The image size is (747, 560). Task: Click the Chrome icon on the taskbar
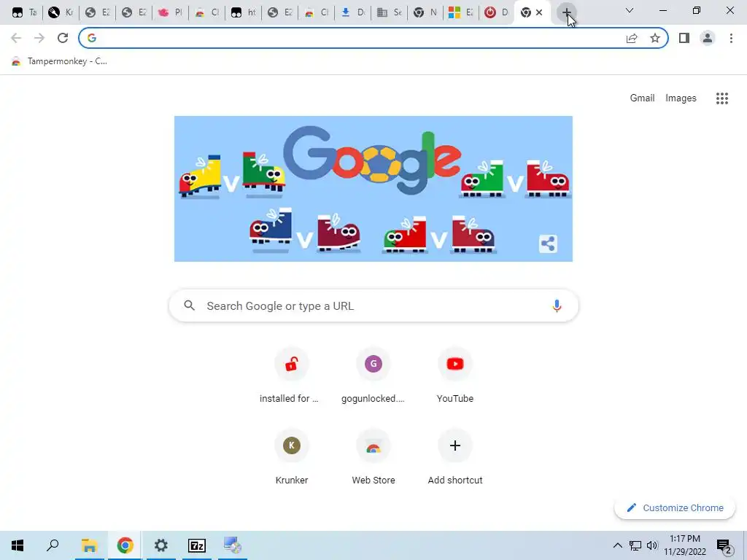point(125,545)
